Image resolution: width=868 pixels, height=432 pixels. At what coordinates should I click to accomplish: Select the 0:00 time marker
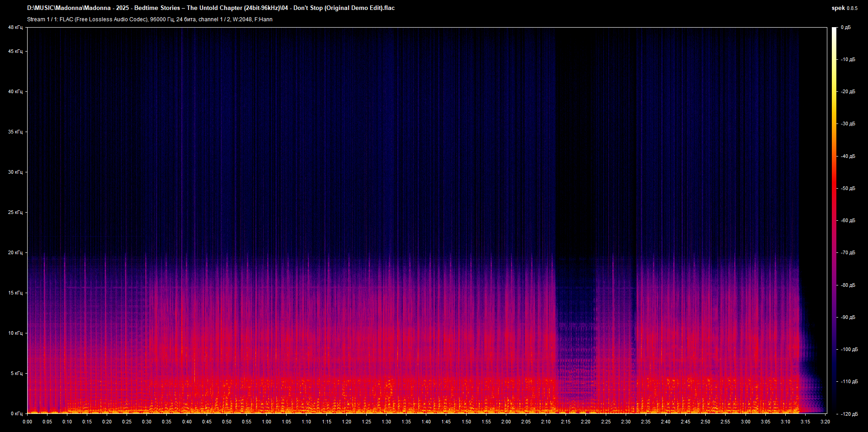coord(28,422)
